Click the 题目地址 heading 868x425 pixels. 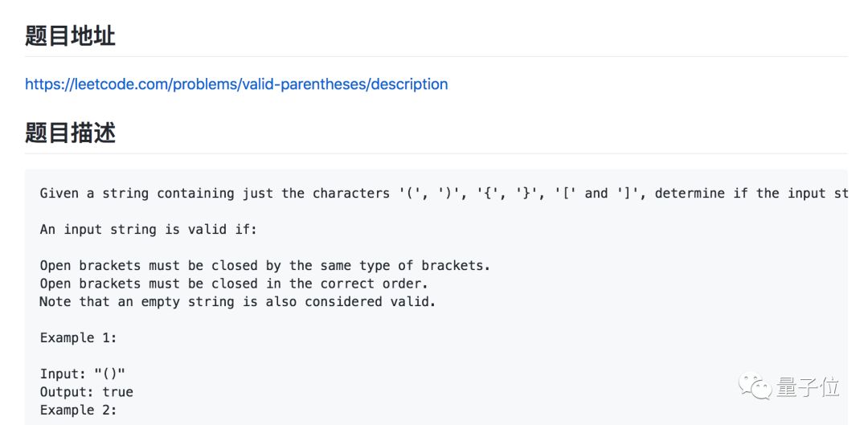71,35
